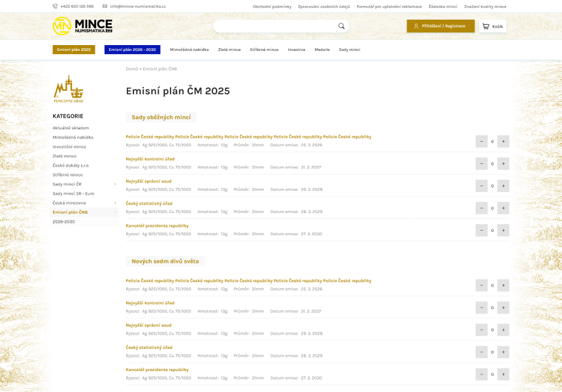Image resolution: width=562 pixels, height=392 pixels.
Task: Select 2026-2030 subcategory in the sidebar
Action: click(64, 221)
